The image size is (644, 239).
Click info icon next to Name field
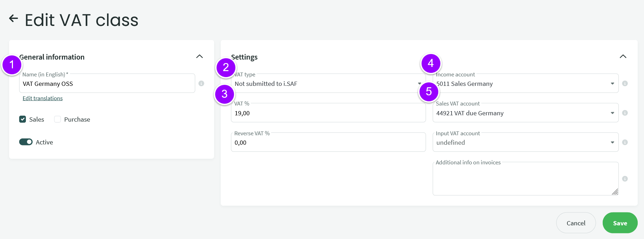(x=201, y=83)
